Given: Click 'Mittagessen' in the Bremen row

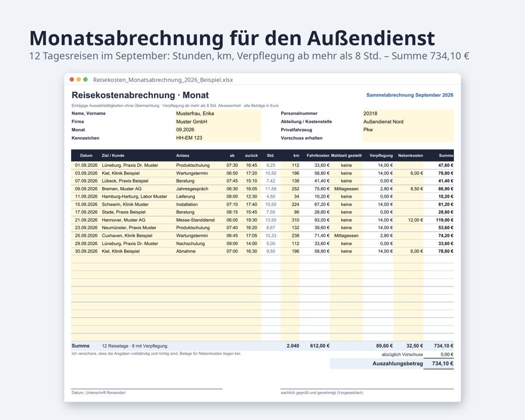Looking at the screenshot, I should click(x=346, y=189).
